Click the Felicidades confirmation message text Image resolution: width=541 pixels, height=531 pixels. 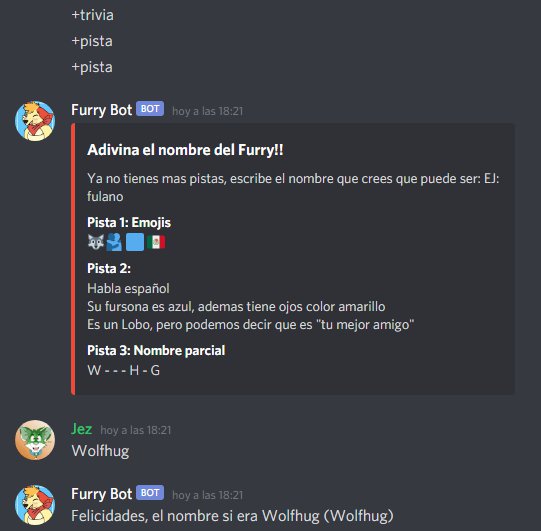(x=232, y=517)
